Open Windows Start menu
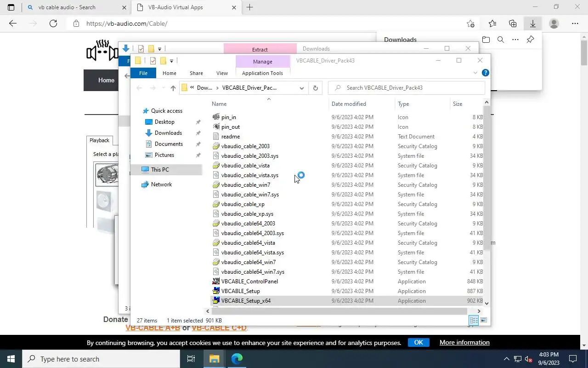The height and width of the screenshot is (368, 588). (11, 359)
